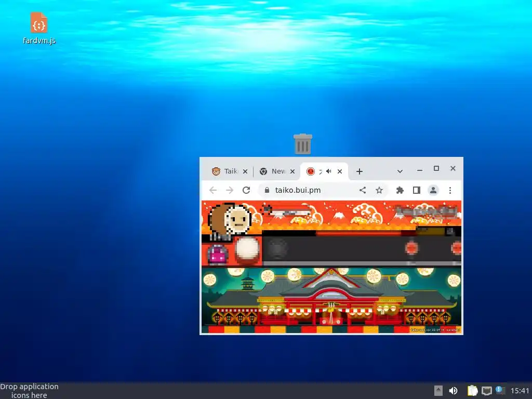Open the wired network tray icon
Viewport: 532px width, 399px height.
click(486, 391)
